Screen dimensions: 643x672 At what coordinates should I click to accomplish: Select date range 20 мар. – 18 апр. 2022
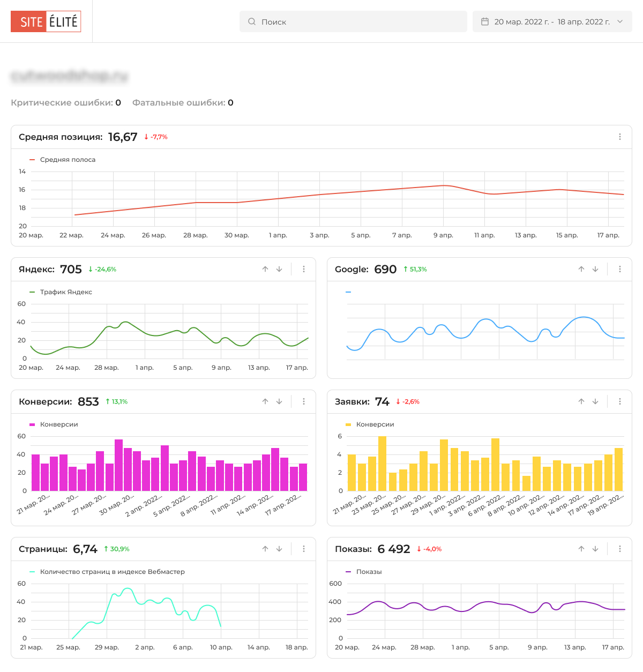click(x=552, y=21)
